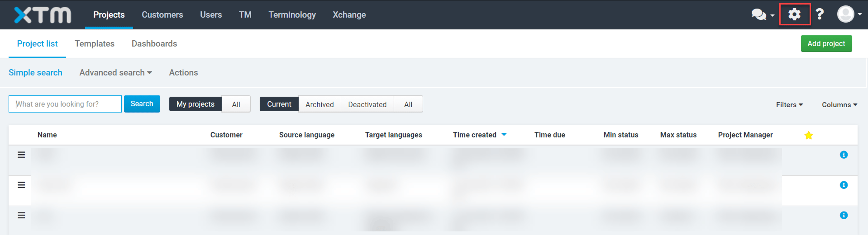Image resolution: width=868 pixels, height=235 pixels.
Task: Switch to the Terminology menu
Action: click(x=292, y=14)
